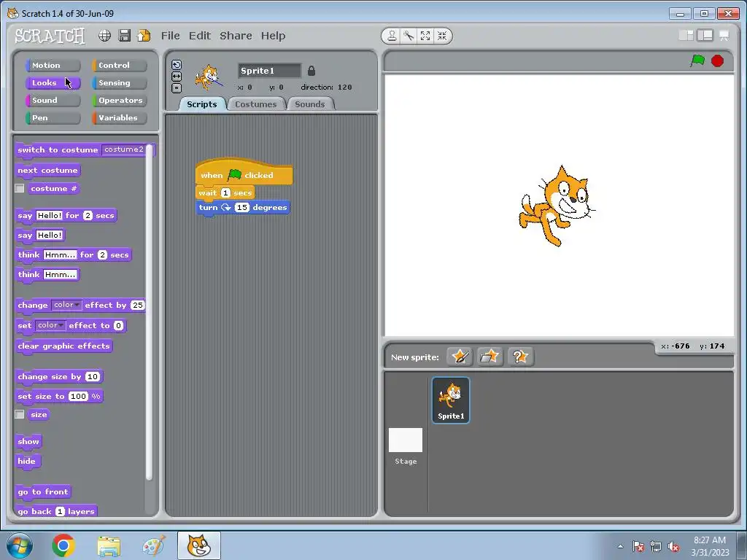The width and height of the screenshot is (747, 560).
Task: Open color dropdown in set effect block
Action: [50, 325]
